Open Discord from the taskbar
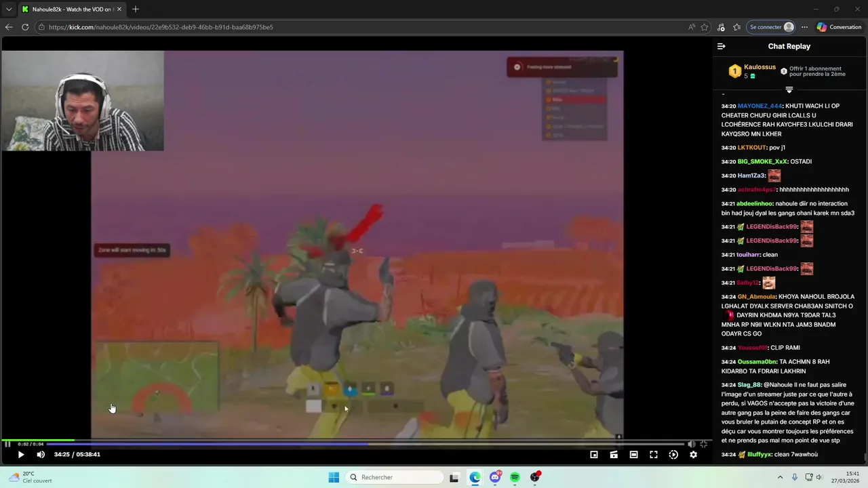This screenshot has width=868, height=488. (x=495, y=477)
